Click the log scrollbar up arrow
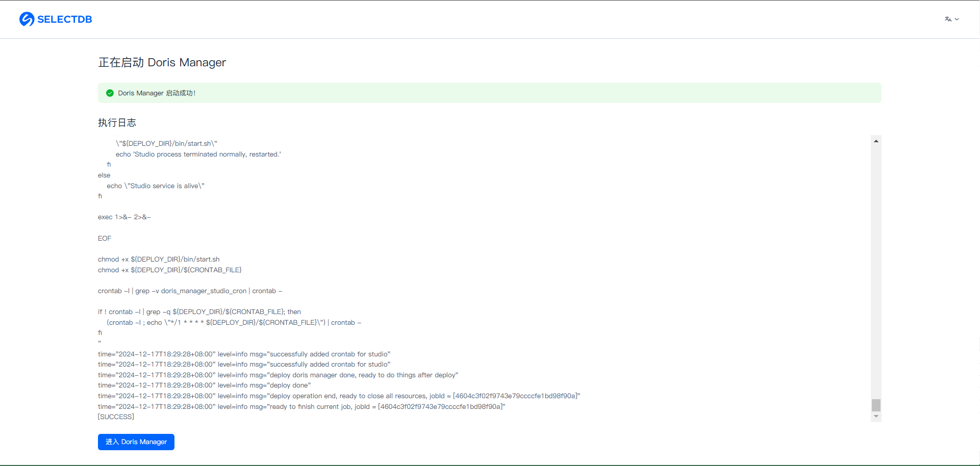The height and width of the screenshot is (466, 980). point(876,141)
